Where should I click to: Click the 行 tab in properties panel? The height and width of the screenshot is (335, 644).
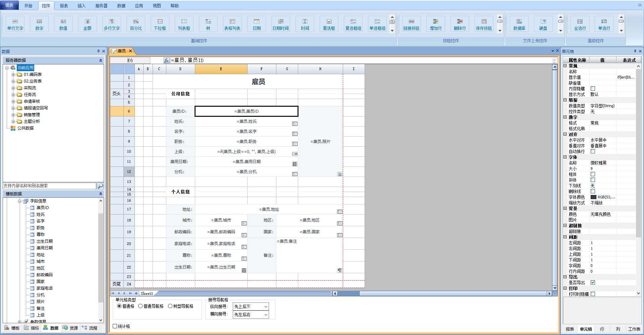click(x=602, y=329)
